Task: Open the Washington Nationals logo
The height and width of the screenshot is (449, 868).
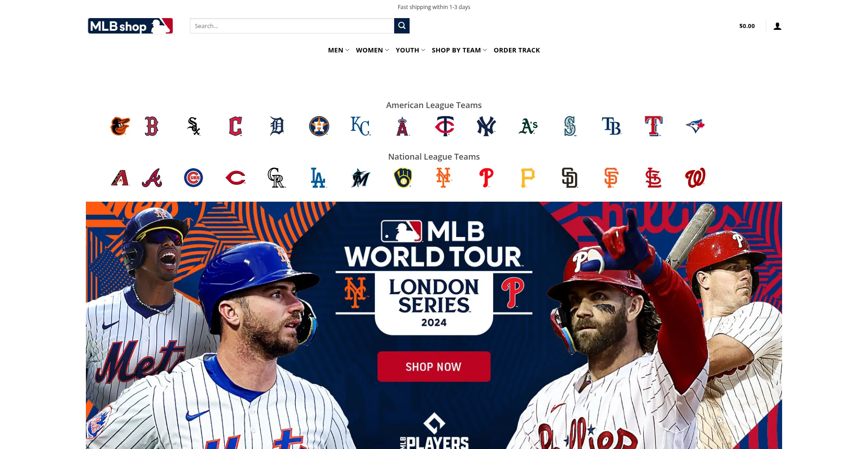Action: tap(695, 178)
